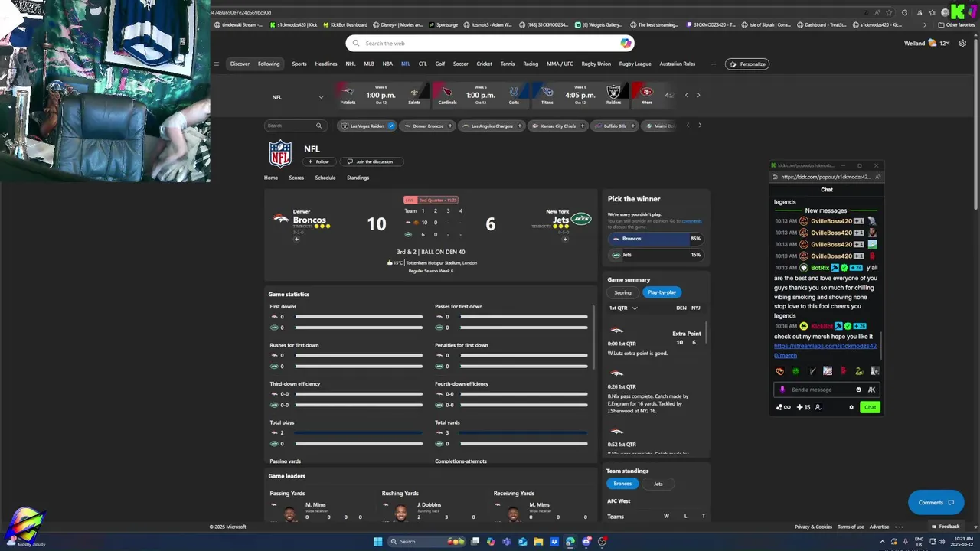Select MMA / UFC in the sports navigation bar

560,64
